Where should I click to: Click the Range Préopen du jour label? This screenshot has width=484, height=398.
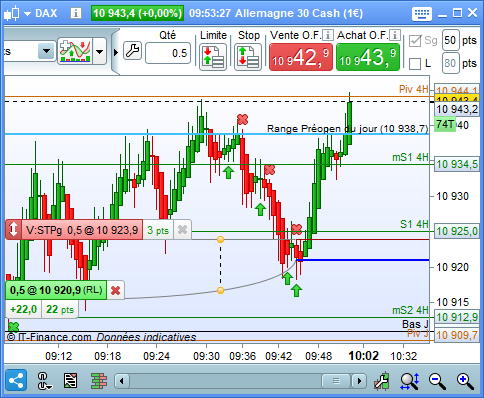347,129
